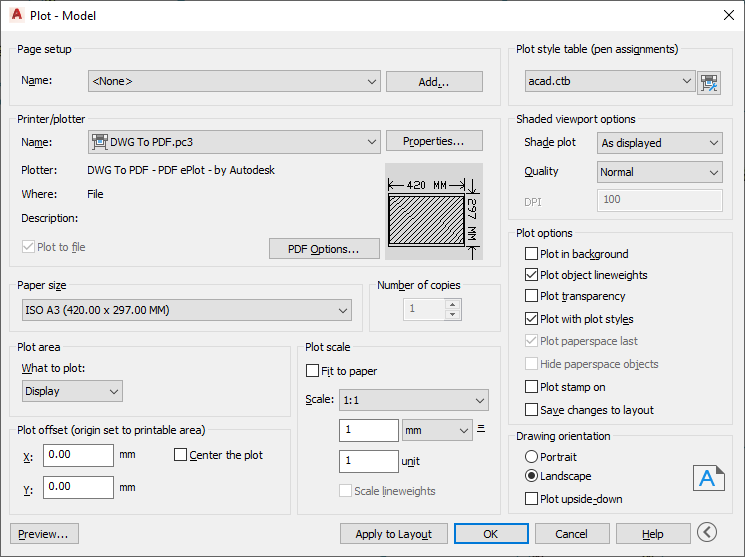Click plotter text 'DWG To PDF - PDF ePlot - by Autodesk'

181,170
